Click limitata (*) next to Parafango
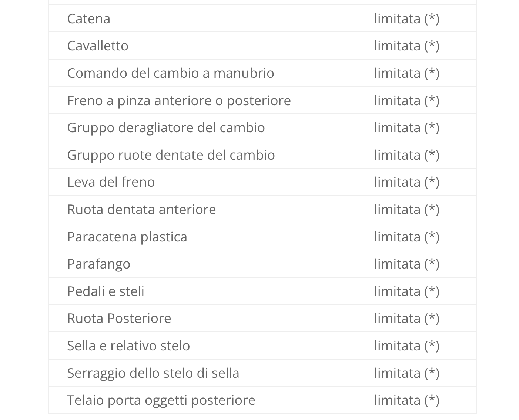 click(406, 264)
